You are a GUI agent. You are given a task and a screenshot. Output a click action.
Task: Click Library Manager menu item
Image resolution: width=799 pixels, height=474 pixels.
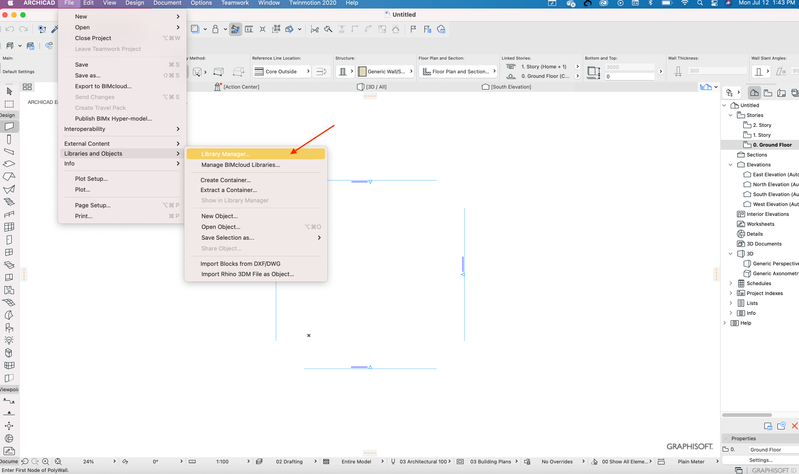(256, 154)
